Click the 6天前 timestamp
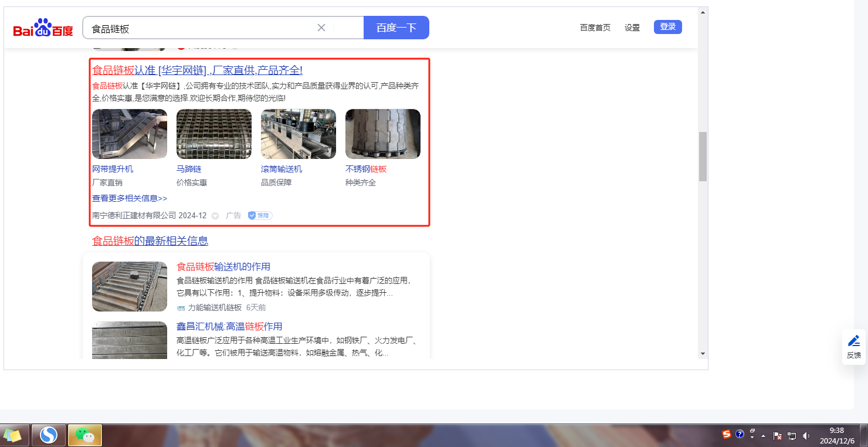Viewport: 868px width, 447px height. click(256, 307)
